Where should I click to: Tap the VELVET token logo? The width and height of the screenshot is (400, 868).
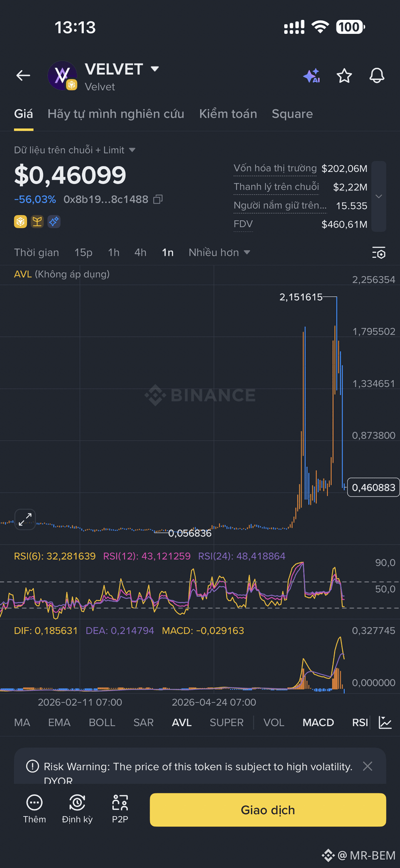click(62, 76)
